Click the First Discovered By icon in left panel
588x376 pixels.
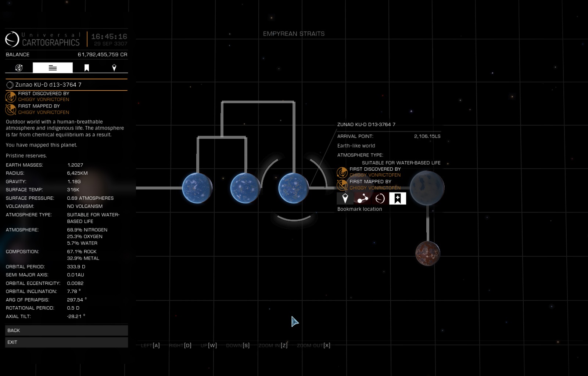(x=11, y=97)
